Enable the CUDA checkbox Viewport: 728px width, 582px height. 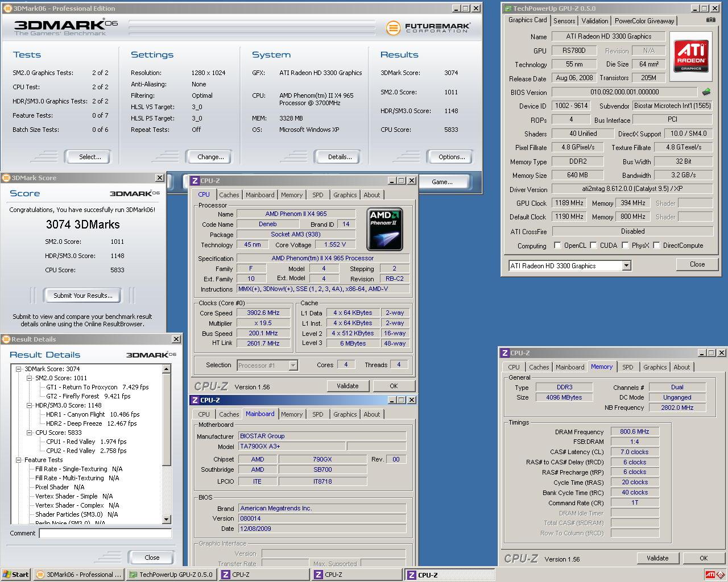tap(593, 246)
